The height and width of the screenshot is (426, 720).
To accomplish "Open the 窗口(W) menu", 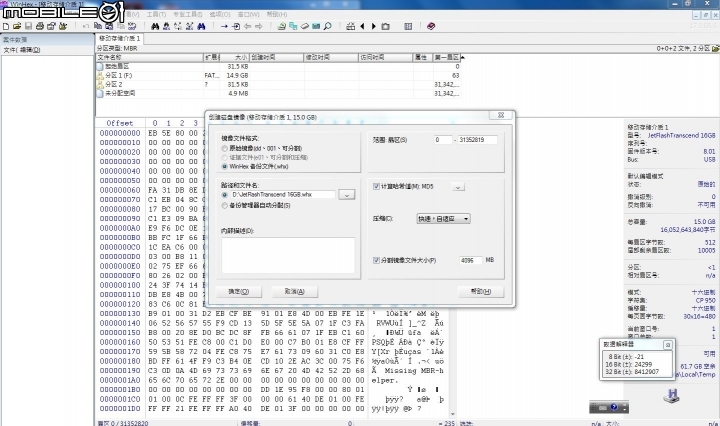I will click(x=248, y=15).
